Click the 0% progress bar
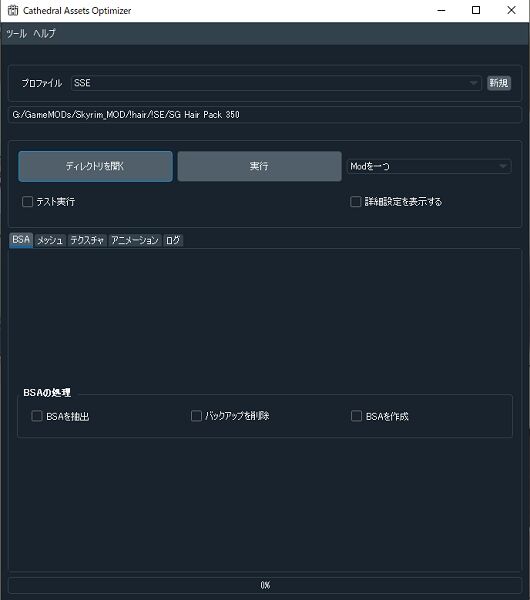Screen dimensions: 530x600 tap(265, 585)
